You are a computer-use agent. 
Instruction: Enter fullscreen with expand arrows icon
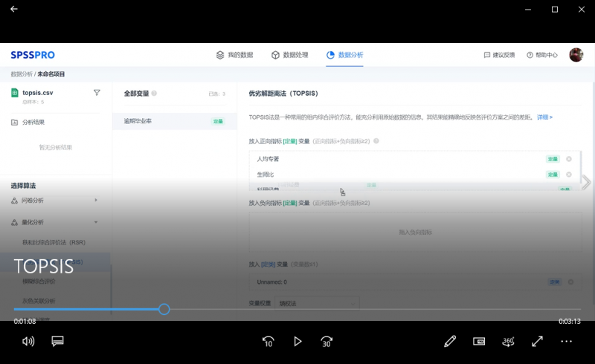[x=537, y=342]
